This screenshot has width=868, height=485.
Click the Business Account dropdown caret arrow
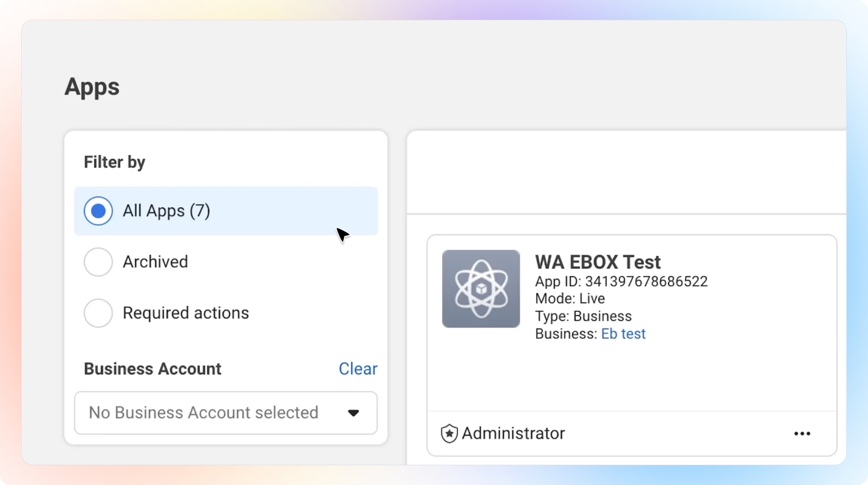[x=354, y=413]
